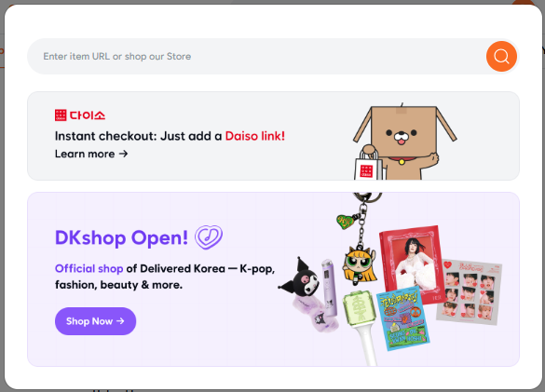Open the Daiso logo in banner
The image size is (545, 392).
(x=80, y=115)
